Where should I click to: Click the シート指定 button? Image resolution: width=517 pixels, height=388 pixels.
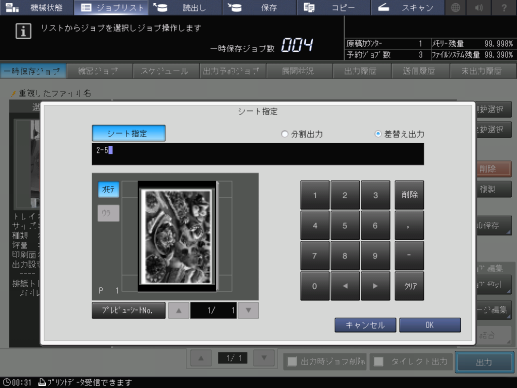pos(129,133)
